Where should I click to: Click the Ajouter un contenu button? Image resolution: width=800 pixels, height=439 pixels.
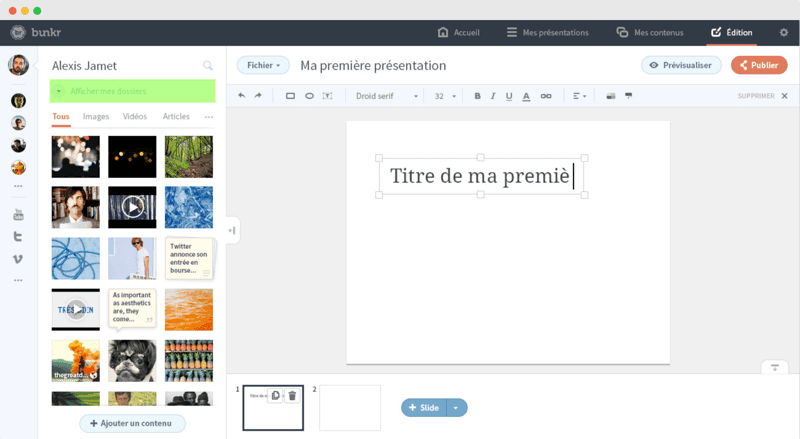(132, 423)
